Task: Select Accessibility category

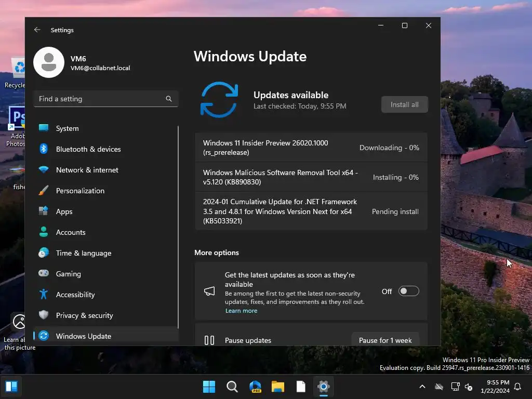Action: tap(106, 295)
